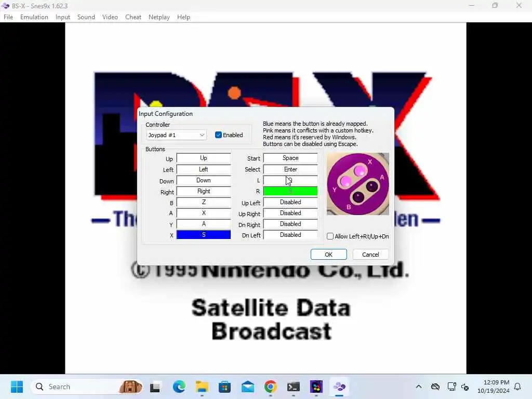Open the Video menu
The image size is (532, 399).
coord(110,17)
